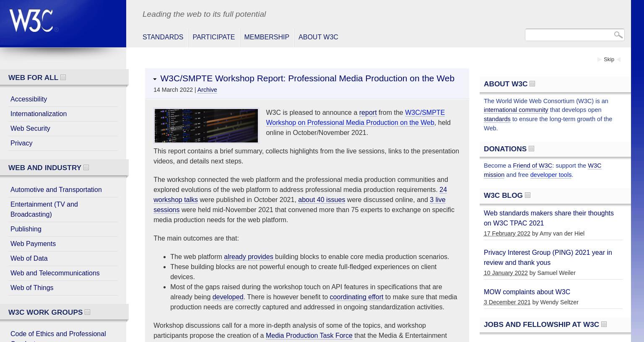Open the W3C mission link
Screen dimensions: 644x342
click(543, 171)
